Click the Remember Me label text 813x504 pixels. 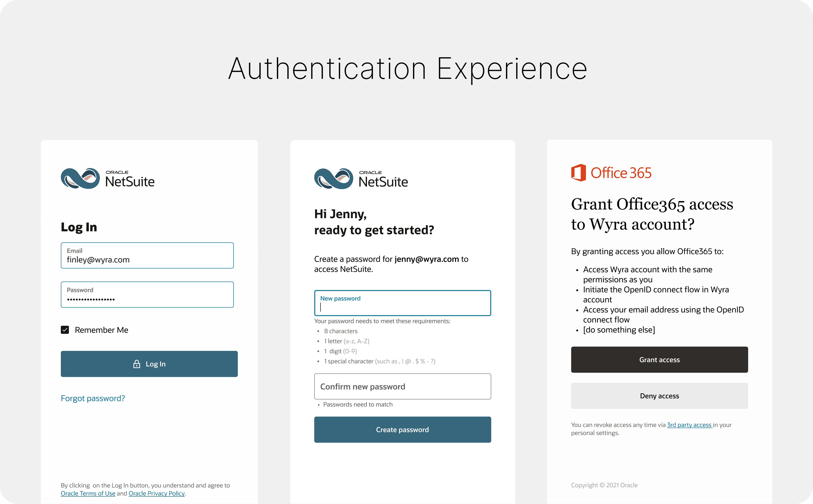point(101,330)
